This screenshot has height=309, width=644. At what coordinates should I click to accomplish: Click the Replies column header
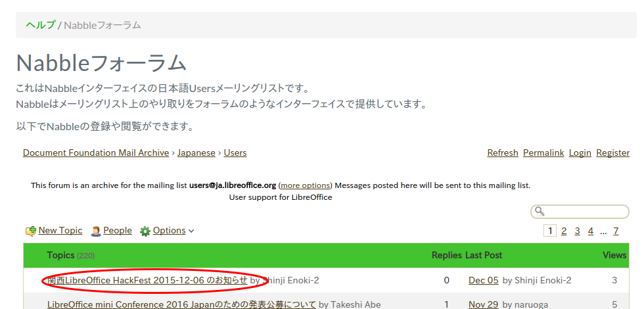coord(446,255)
